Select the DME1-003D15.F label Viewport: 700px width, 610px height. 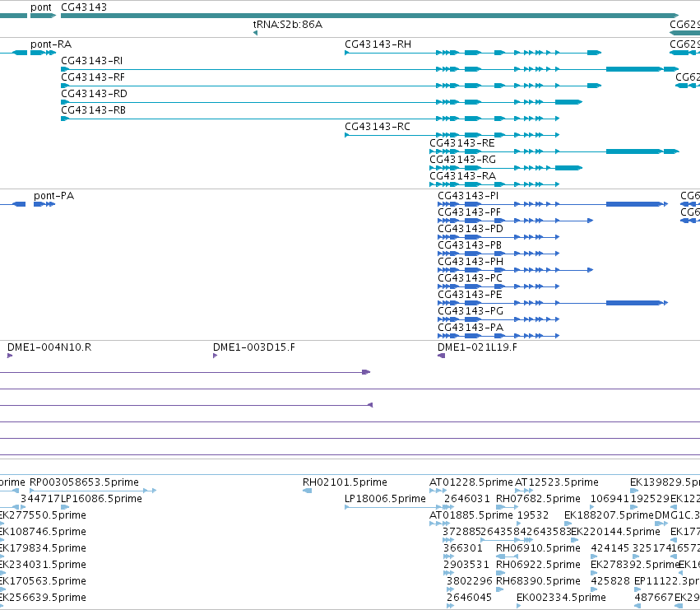(x=254, y=347)
